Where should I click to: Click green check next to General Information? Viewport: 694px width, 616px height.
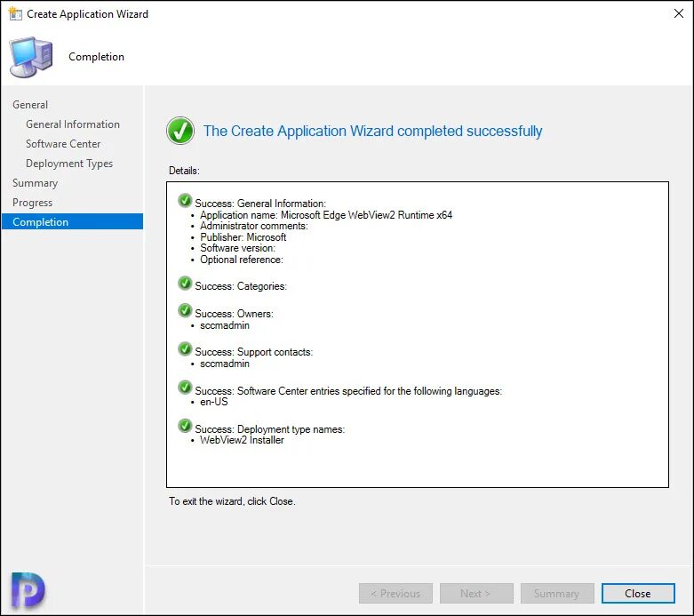pyautogui.click(x=185, y=201)
